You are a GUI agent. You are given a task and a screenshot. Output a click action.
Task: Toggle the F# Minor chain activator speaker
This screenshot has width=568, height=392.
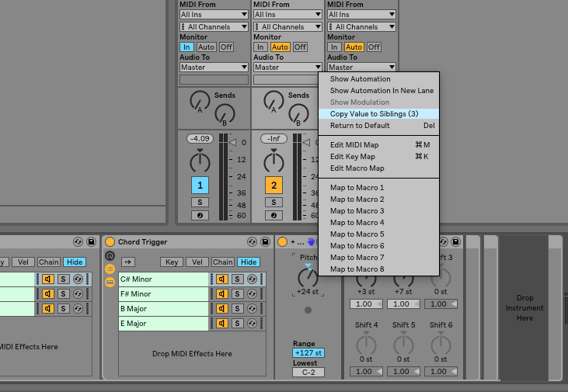[222, 294]
